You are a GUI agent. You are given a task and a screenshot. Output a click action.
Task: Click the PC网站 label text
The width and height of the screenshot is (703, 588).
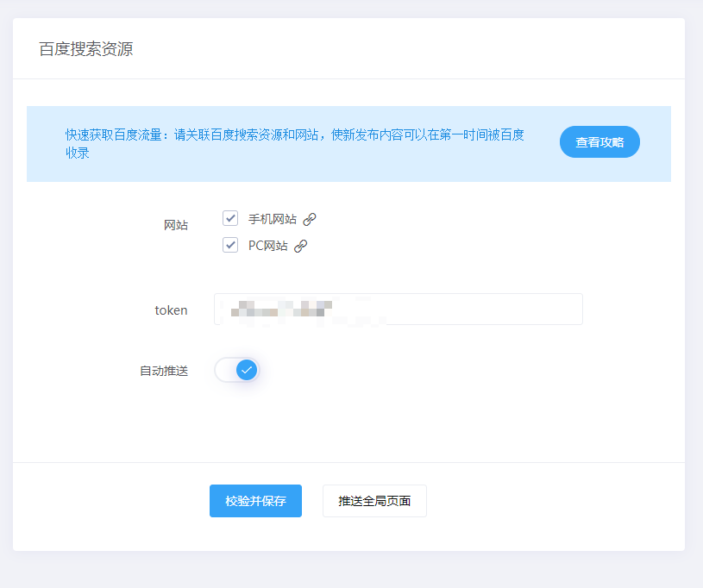(x=268, y=246)
